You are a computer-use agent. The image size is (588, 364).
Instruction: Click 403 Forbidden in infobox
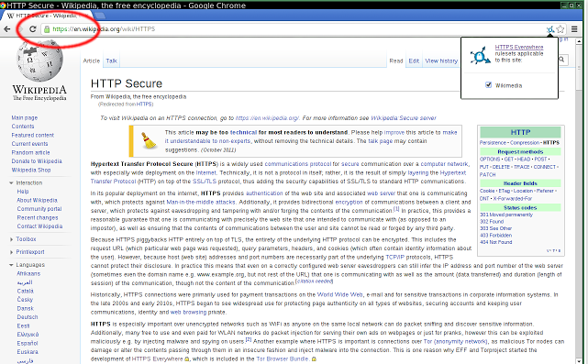[495, 236]
